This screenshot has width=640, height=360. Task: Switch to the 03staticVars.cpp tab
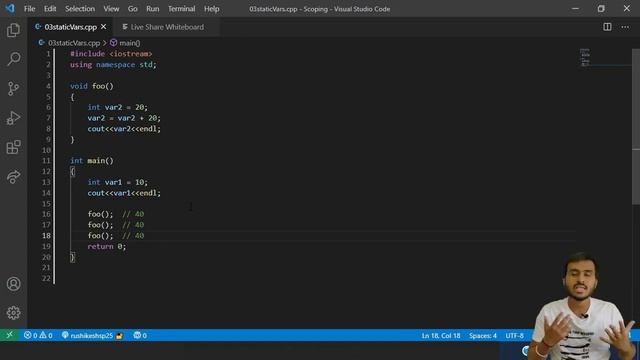coord(70,27)
